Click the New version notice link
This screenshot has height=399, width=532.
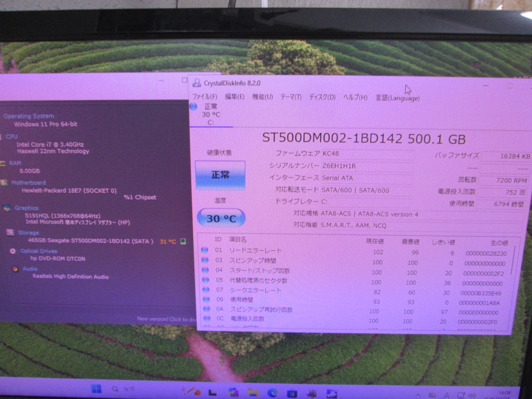pyautogui.click(x=166, y=319)
